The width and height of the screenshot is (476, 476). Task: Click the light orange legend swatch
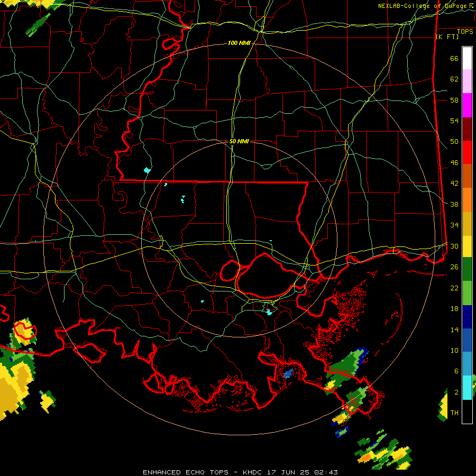coord(467,200)
